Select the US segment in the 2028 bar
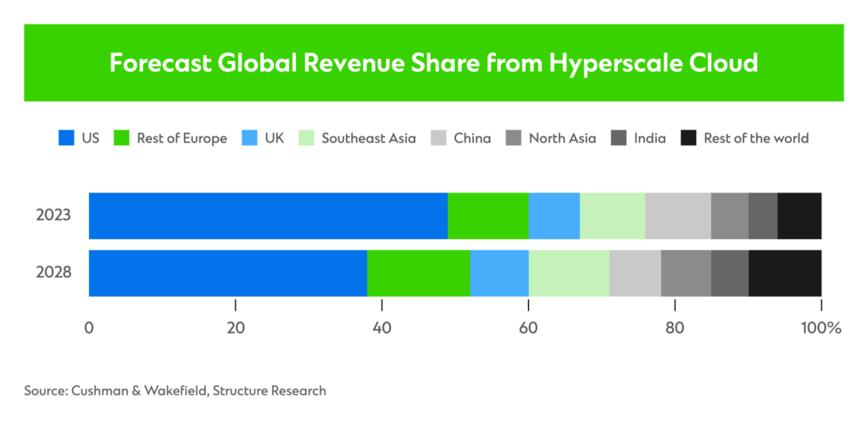868x425 pixels. point(228,273)
